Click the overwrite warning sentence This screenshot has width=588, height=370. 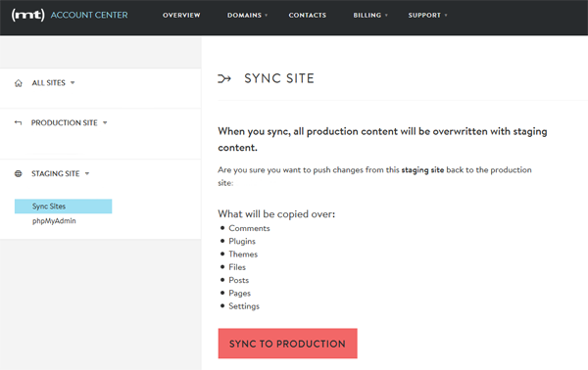tap(382, 139)
